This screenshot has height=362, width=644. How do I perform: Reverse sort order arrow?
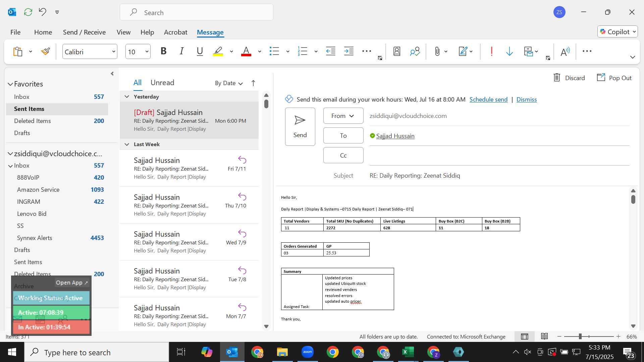[x=253, y=83]
